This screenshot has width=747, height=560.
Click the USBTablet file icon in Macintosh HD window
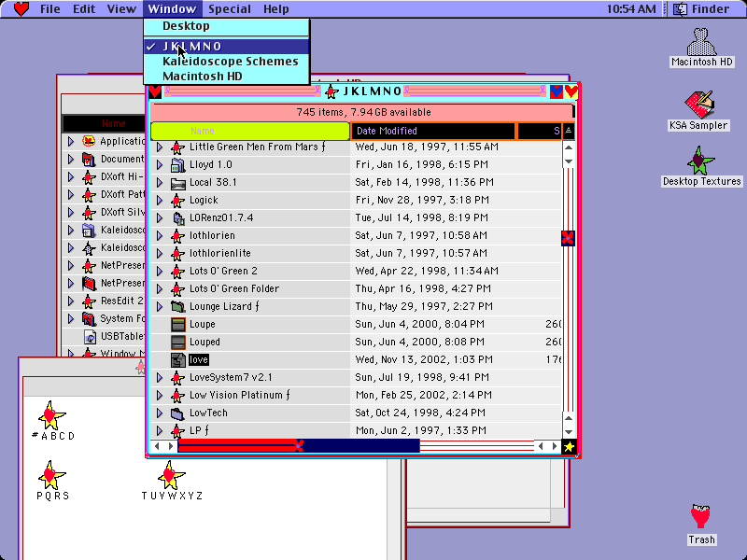point(90,336)
